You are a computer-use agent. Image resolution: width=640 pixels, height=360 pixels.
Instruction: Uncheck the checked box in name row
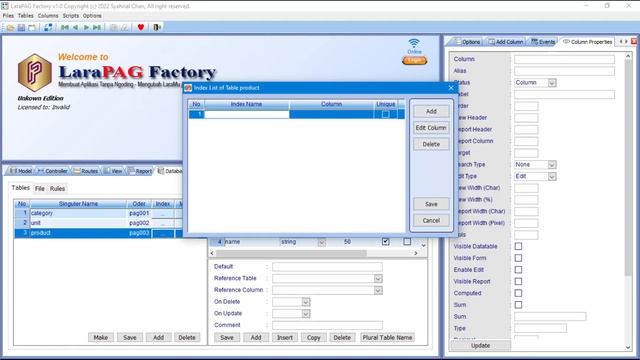385,242
